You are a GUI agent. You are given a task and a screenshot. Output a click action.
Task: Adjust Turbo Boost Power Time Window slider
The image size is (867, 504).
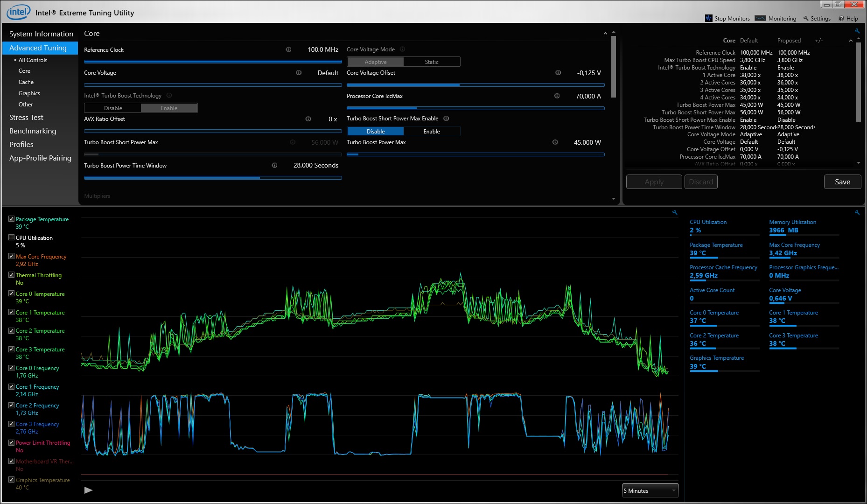click(213, 178)
